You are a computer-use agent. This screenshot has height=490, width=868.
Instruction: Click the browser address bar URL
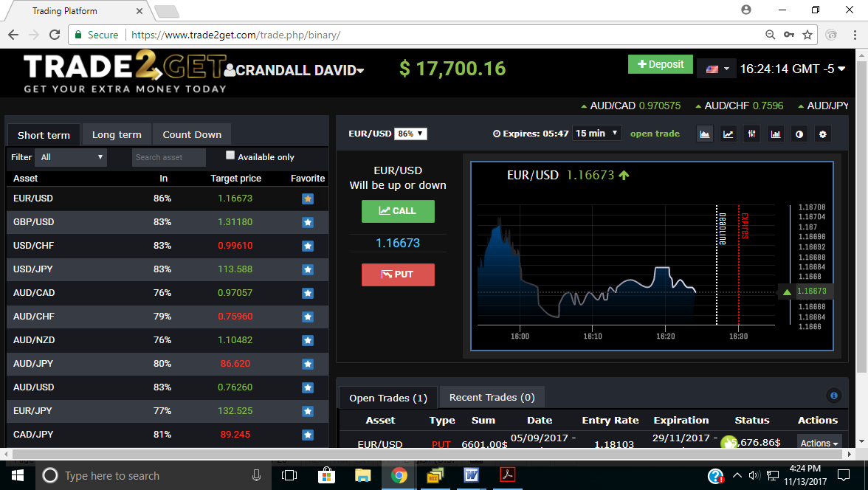pyautogui.click(x=236, y=35)
